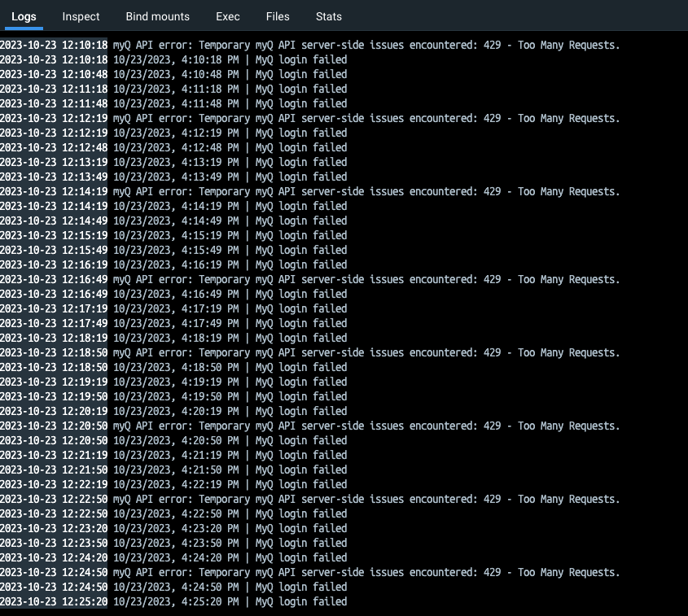Image resolution: width=688 pixels, height=616 pixels.
Task: Switch to the Exec tab
Action: [228, 16]
